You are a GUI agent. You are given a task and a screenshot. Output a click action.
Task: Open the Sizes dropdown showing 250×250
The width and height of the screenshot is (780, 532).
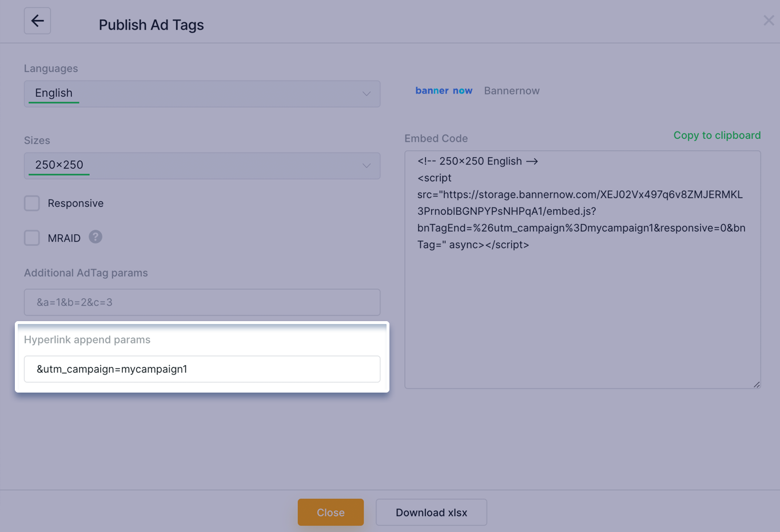pos(202,166)
